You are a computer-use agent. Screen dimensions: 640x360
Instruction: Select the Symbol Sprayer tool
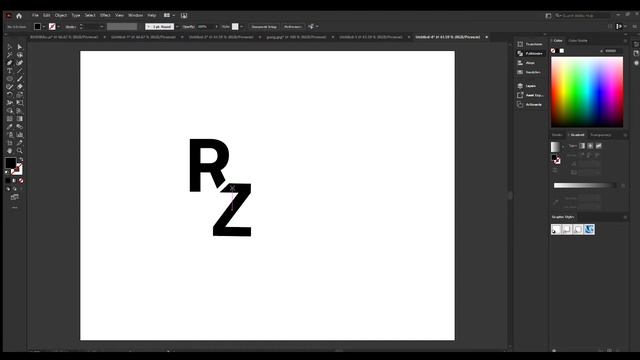coord(10,135)
